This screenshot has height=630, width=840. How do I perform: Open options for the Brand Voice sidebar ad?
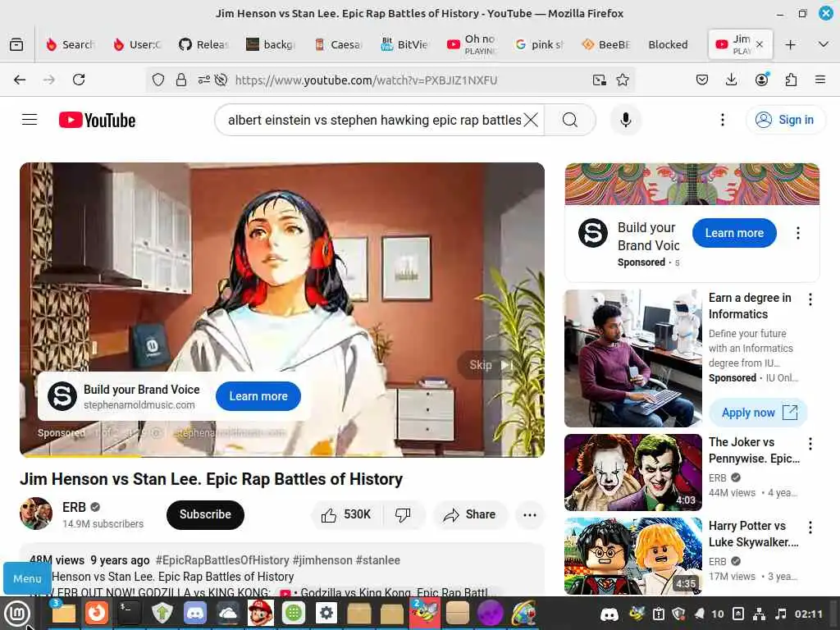click(797, 233)
